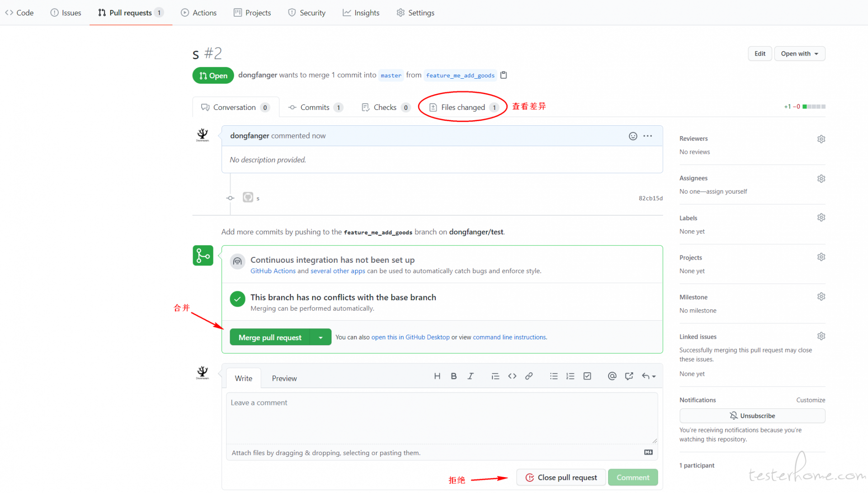Insert code snippet in comment

tap(512, 376)
